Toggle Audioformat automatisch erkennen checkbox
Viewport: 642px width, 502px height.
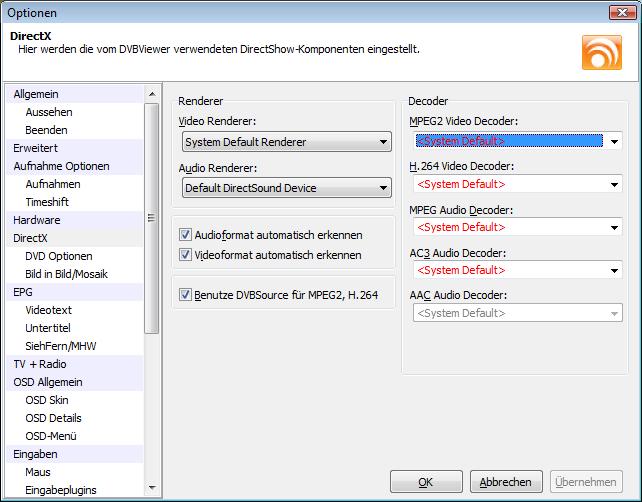tap(185, 235)
